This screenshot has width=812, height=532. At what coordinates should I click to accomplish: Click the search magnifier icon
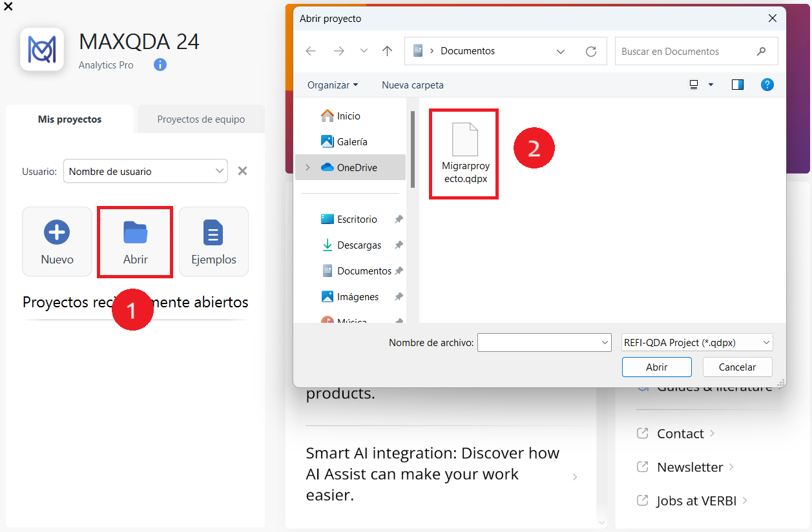762,51
